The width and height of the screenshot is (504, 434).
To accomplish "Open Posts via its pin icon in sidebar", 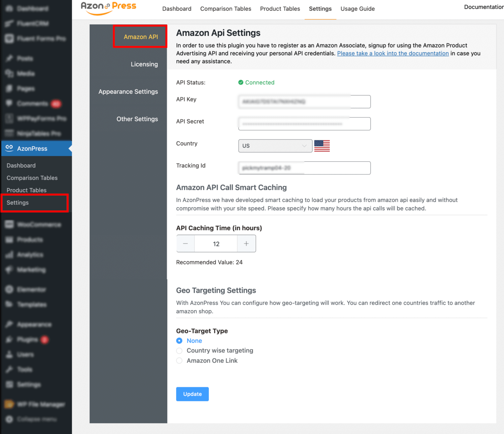I will [9, 58].
